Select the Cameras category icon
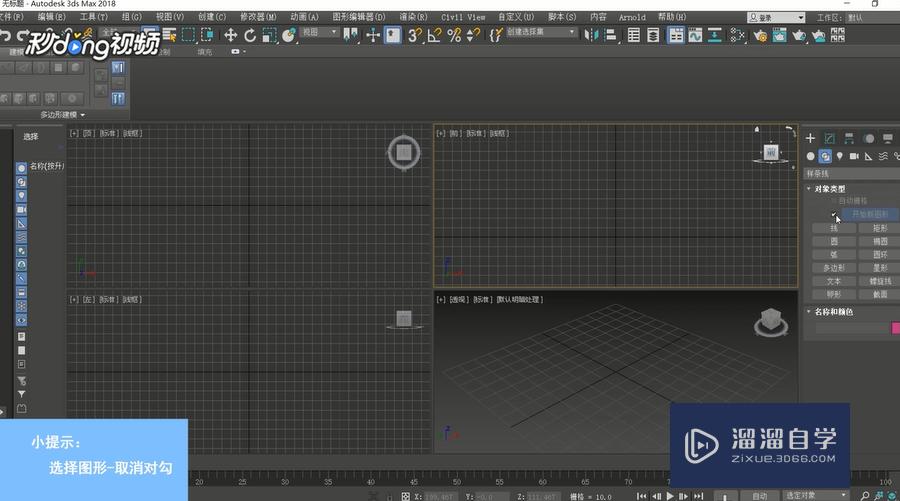The width and height of the screenshot is (900, 501). tap(854, 156)
